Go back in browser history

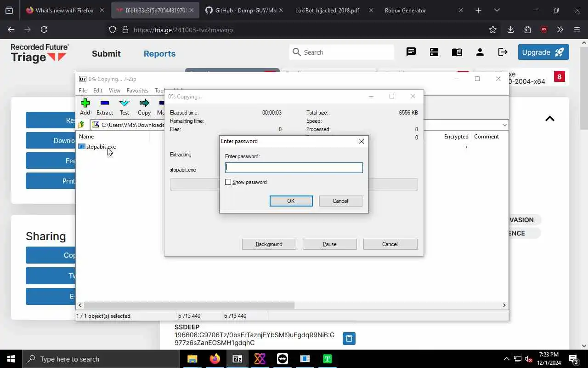(11, 29)
